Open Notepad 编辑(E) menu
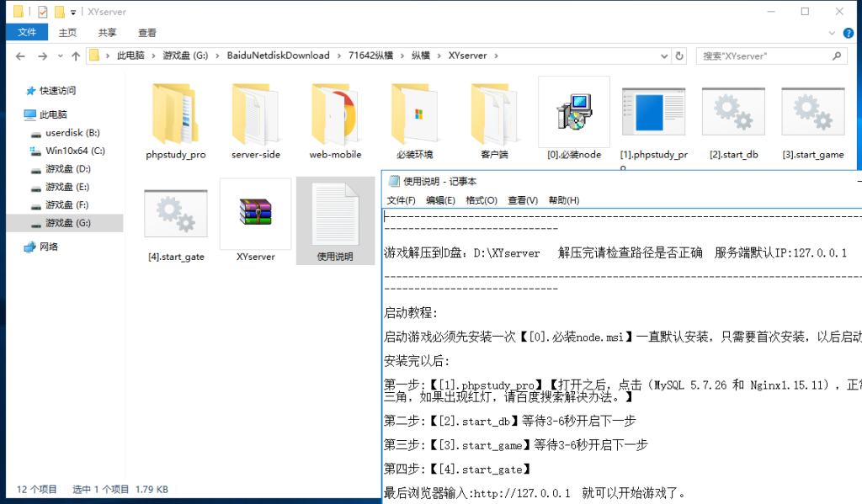This screenshot has height=504, width=862. tap(440, 200)
